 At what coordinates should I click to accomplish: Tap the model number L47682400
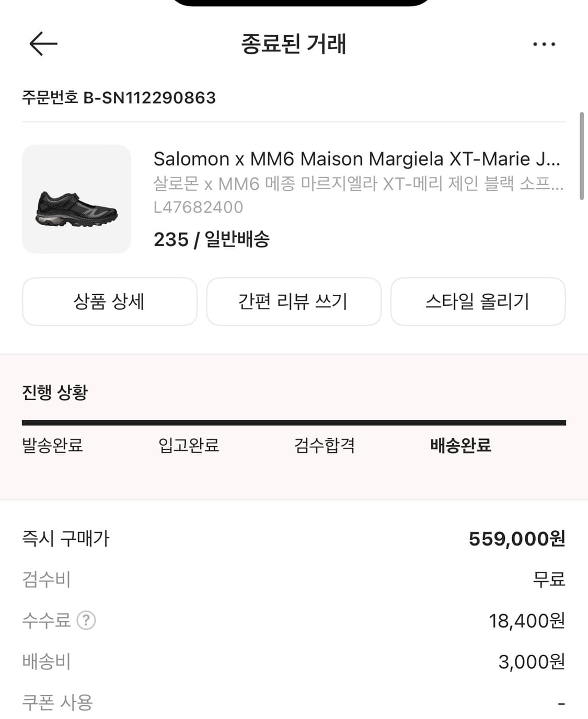tap(198, 207)
